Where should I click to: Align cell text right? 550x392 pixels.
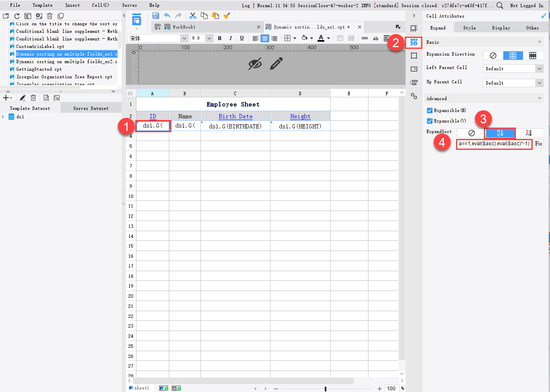click(274, 38)
